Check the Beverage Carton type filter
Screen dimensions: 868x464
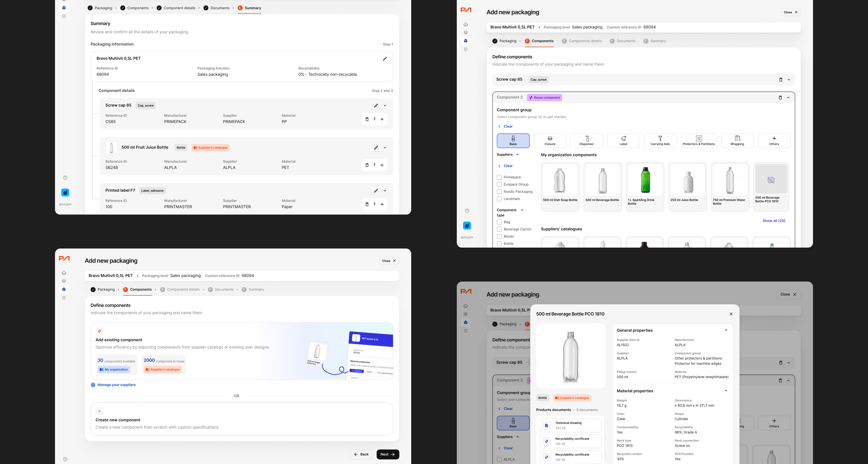[x=499, y=229]
